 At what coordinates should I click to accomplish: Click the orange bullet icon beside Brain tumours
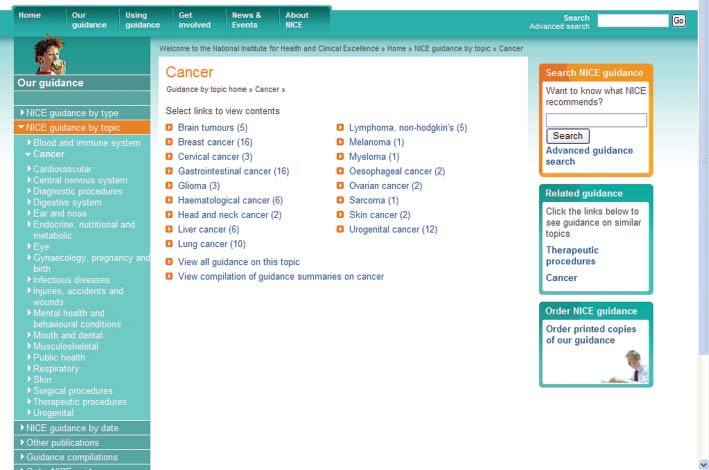169,128
